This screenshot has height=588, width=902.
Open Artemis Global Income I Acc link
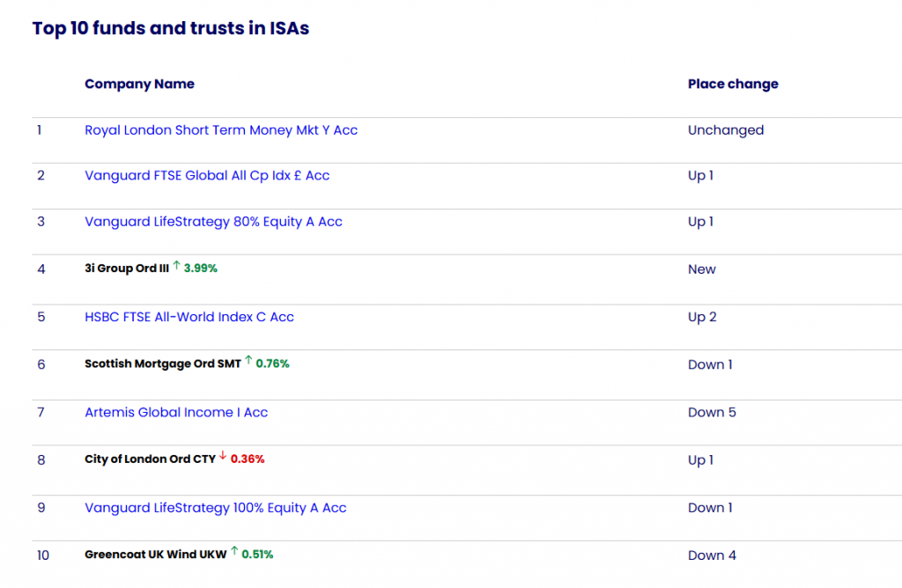pyautogui.click(x=176, y=413)
